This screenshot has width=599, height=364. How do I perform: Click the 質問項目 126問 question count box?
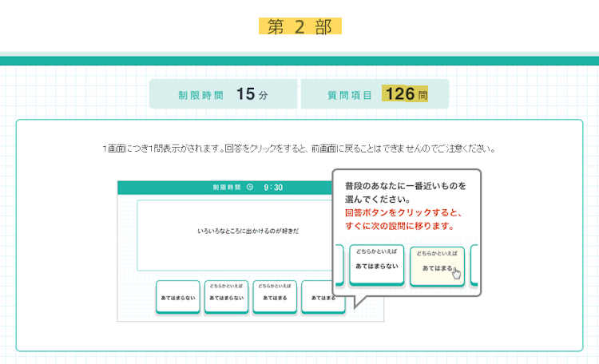click(375, 94)
